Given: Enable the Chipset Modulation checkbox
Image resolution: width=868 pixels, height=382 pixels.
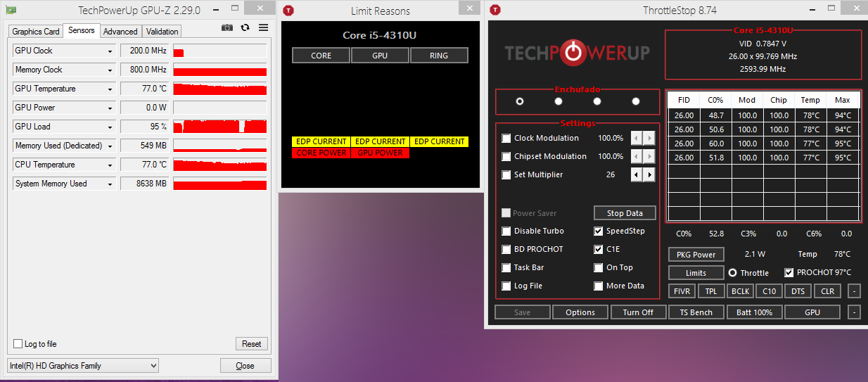Looking at the screenshot, I should click(x=506, y=156).
